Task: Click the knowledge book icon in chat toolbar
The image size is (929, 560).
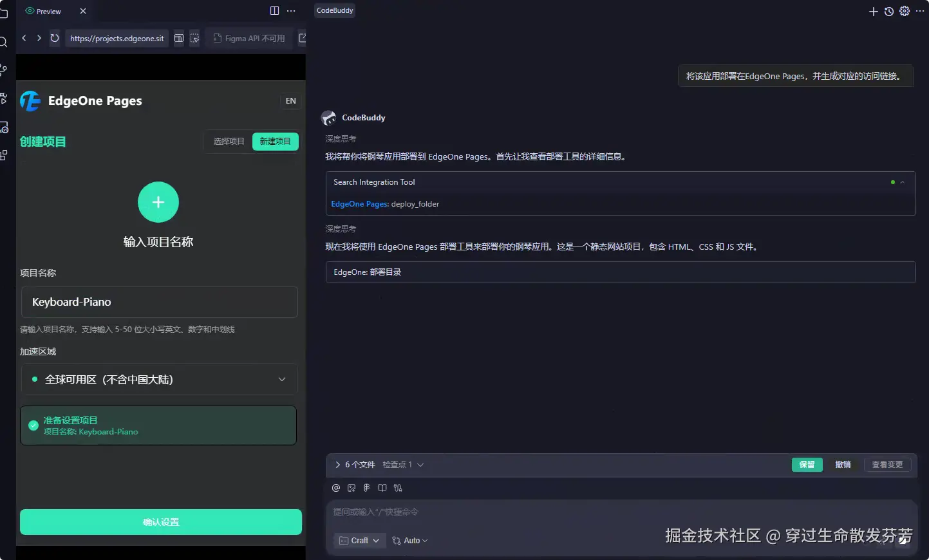Action: point(382,488)
